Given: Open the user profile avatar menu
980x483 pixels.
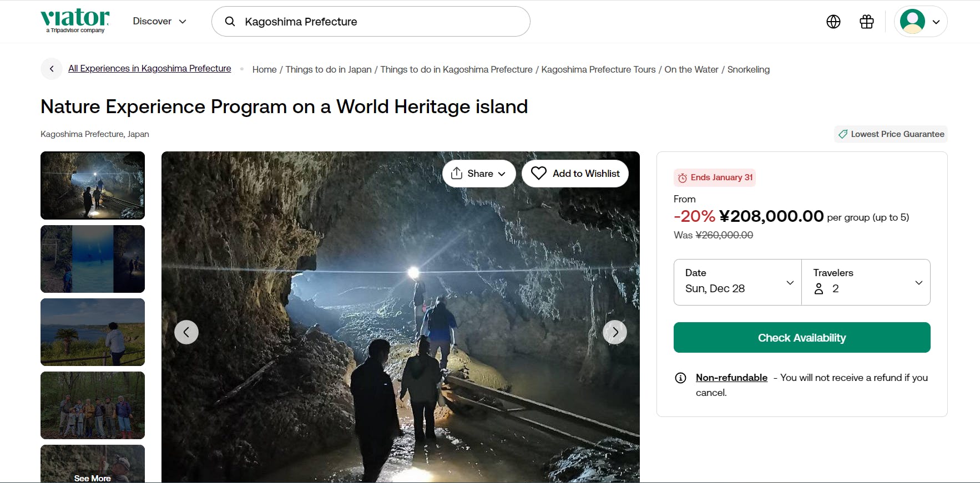Looking at the screenshot, I should [920, 22].
